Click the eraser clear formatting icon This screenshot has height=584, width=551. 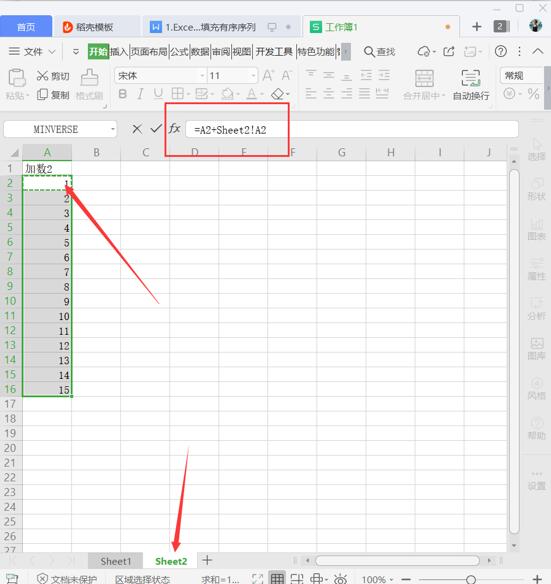tap(278, 94)
